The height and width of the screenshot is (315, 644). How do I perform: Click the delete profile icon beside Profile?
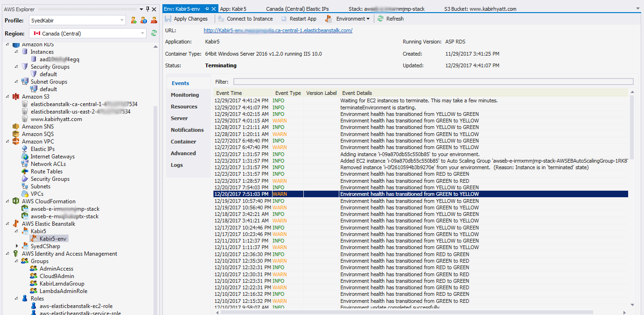tap(154, 20)
